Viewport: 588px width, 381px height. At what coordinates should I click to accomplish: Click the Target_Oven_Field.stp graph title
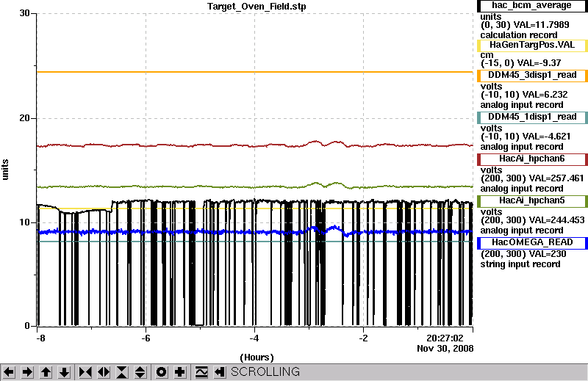point(257,7)
